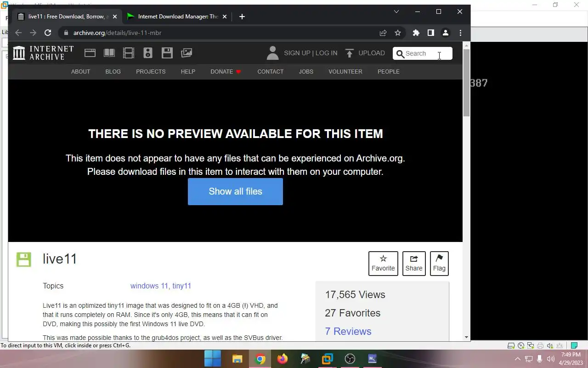Open the Texts book icon
The image size is (588, 368).
[109, 53]
